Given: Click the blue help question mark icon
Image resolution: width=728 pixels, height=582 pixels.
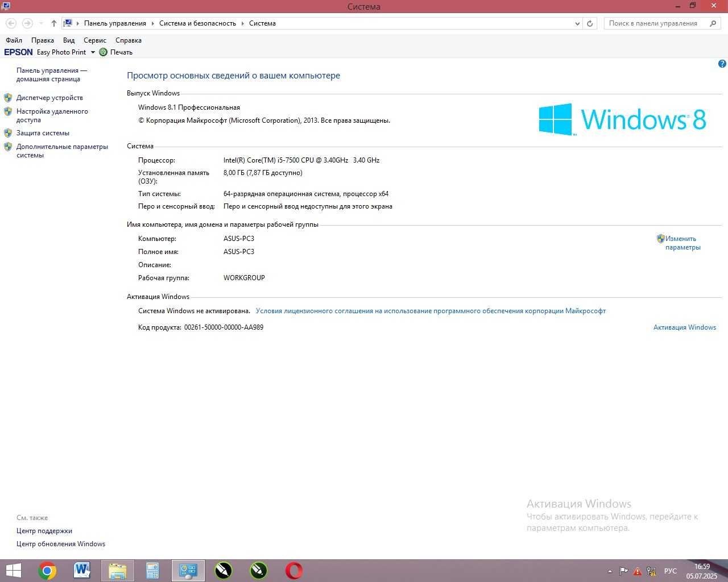Looking at the screenshot, I should pyautogui.click(x=722, y=64).
